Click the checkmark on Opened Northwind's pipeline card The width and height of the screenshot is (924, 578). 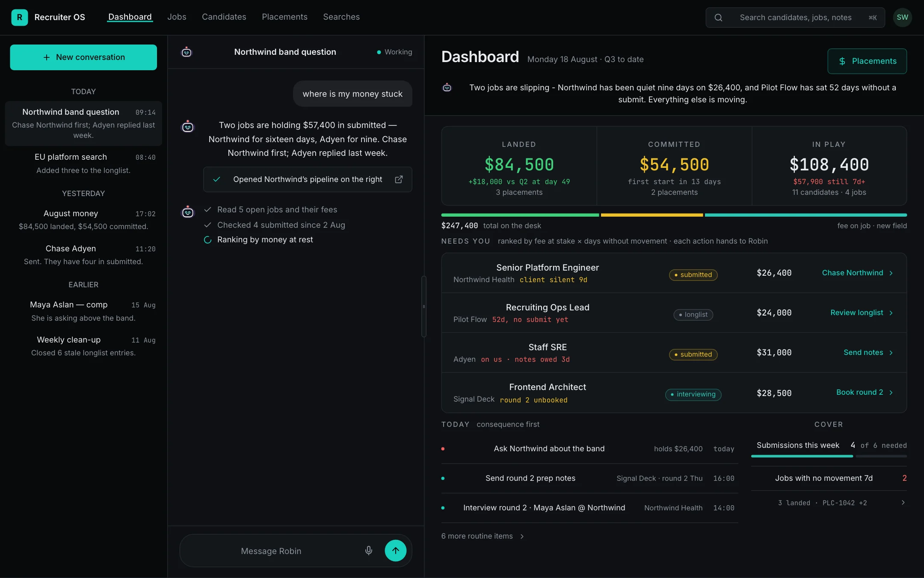[216, 179]
